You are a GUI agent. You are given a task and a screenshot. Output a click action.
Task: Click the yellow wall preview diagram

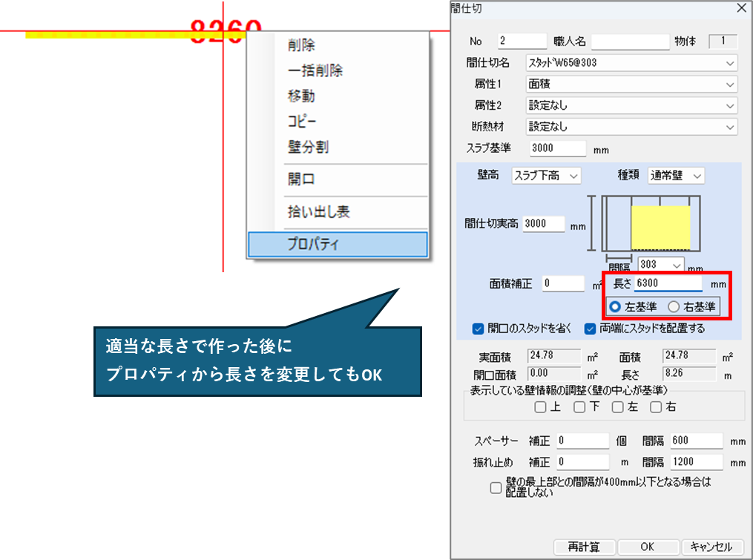[x=660, y=228]
